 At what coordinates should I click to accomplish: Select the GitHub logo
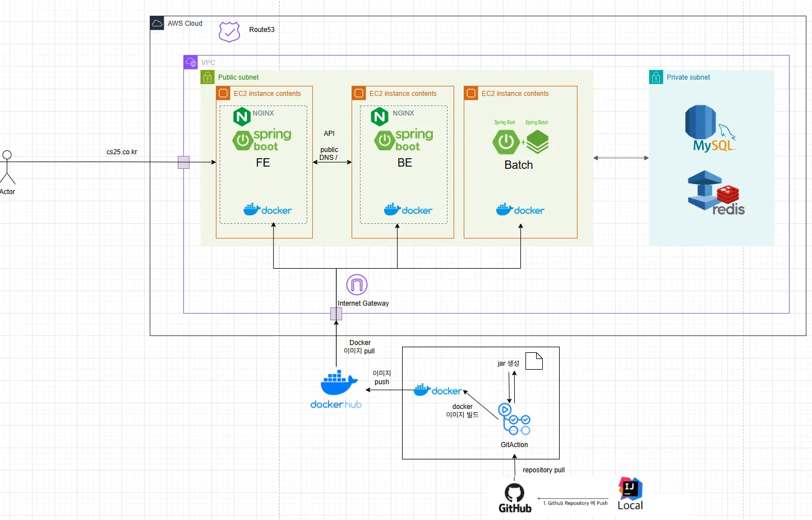(515, 498)
